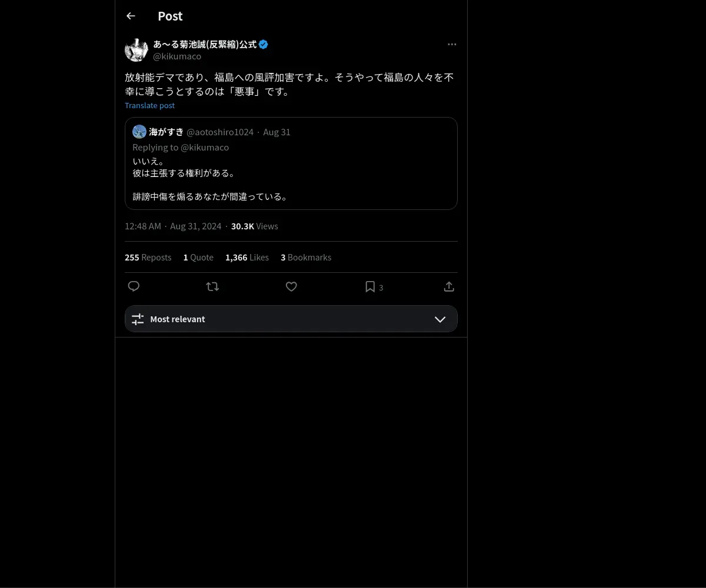This screenshot has height=588, width=706.
Task: Click the author's profile avatar
Action: (x=136, y=50)
